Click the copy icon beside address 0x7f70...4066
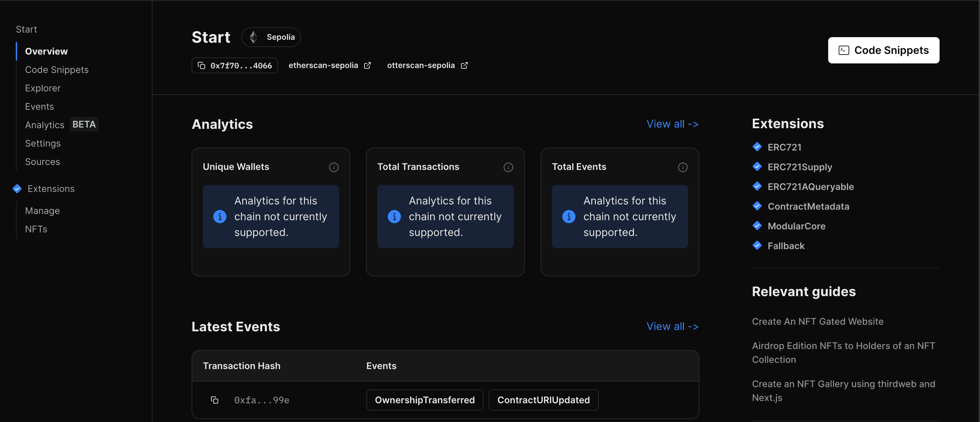Viewport: 980px width, 422px height. [x=201, y=65]
